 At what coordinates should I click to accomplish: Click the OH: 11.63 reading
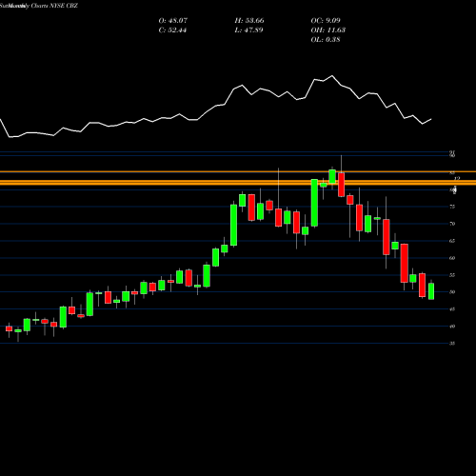(328, 30)
